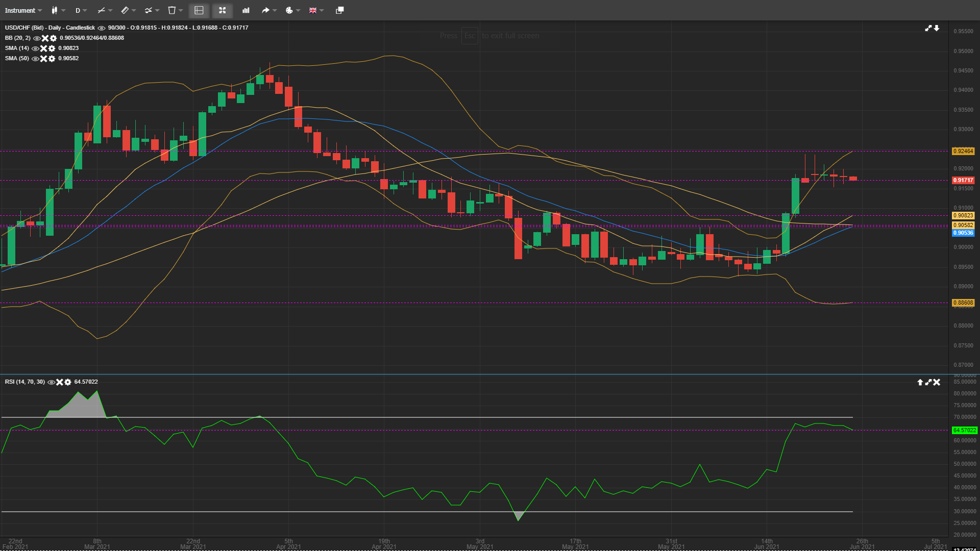The height and width of the screenshot is (551, 980).
Task: Toggle visibility of RSI (14, 70, 30)
Action: pyautogui.click(x=51, y=382)
